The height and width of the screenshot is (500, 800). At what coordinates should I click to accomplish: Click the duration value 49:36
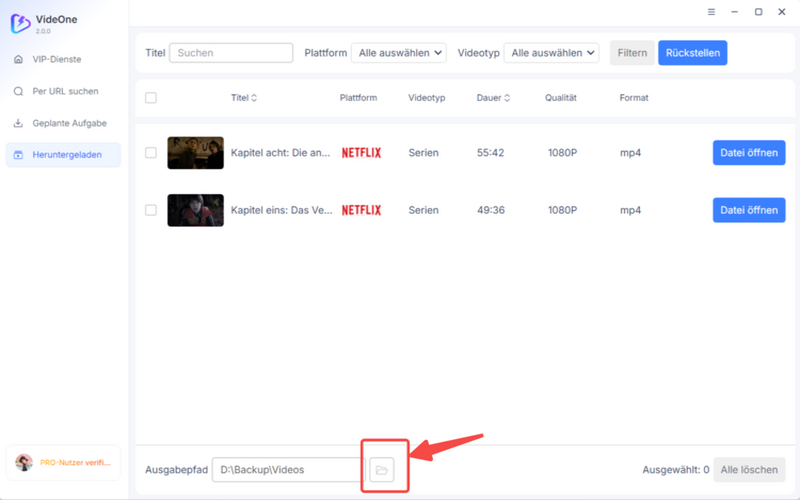[490, 210]
